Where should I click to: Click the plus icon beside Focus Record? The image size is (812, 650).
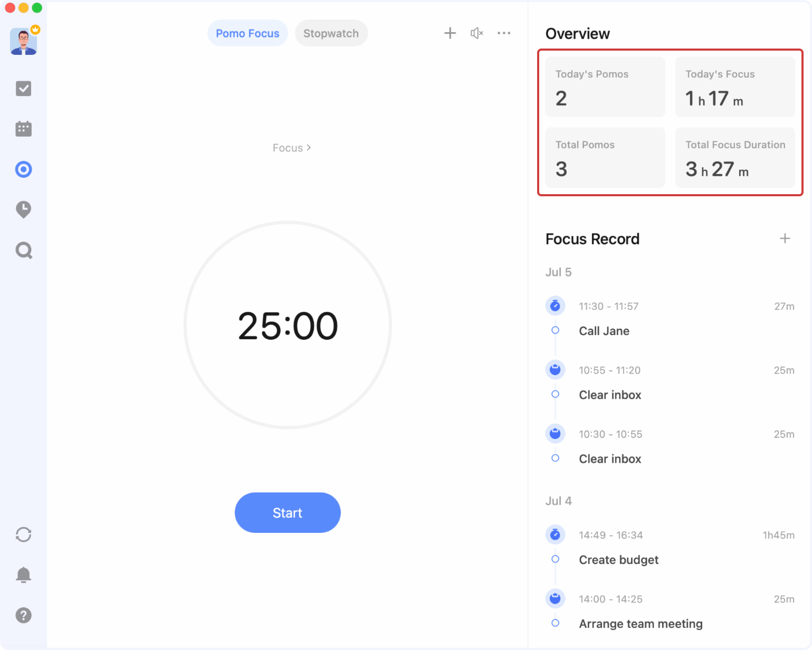point(785,238)
